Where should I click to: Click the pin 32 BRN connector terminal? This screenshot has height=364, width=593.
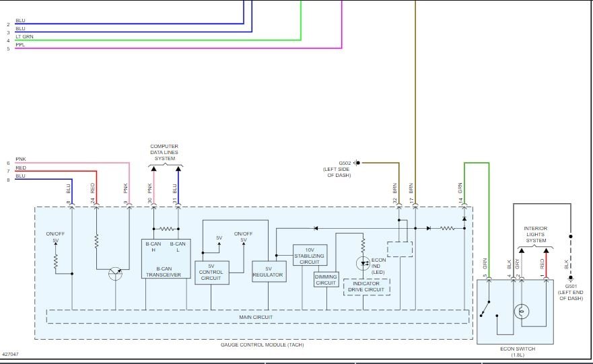click(x=399, y=205)
